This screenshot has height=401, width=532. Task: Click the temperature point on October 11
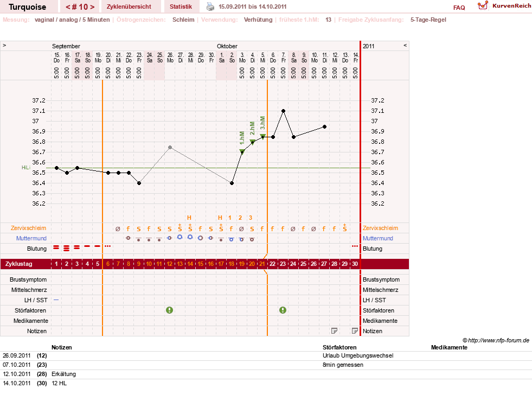click(x=325, y=126)
